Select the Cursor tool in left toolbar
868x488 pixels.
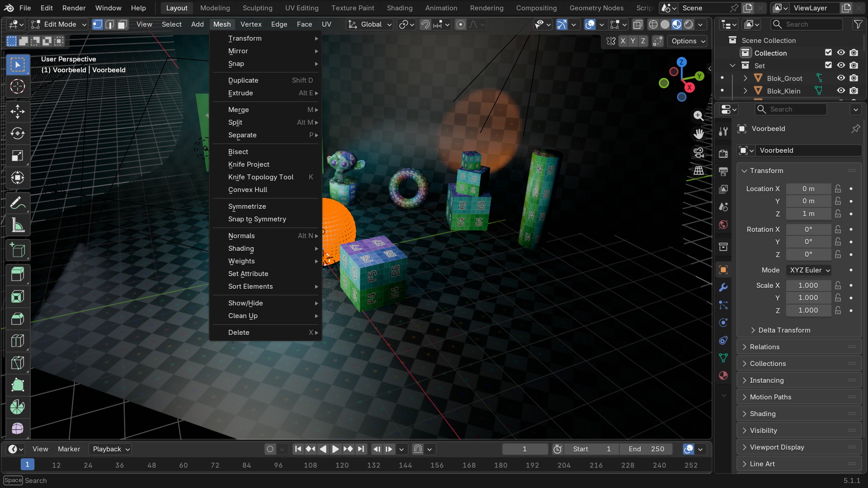[x=18, y=86]
